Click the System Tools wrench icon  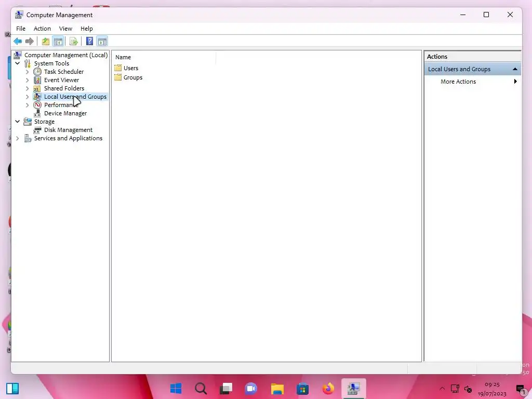point(28,63)
